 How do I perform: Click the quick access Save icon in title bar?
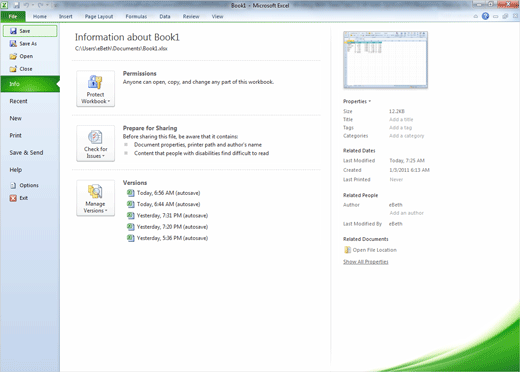click(17, 5)
